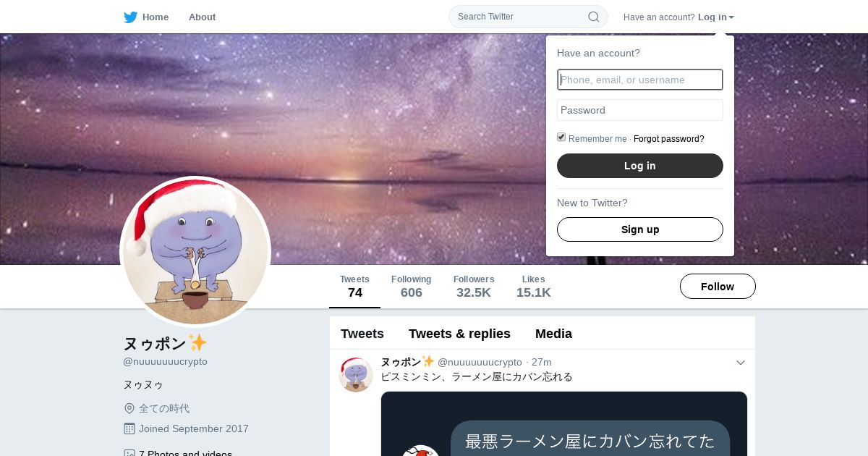Focus the Phone, email, or username field
Screen dimensions: 868x456
[x=640, y=80]
